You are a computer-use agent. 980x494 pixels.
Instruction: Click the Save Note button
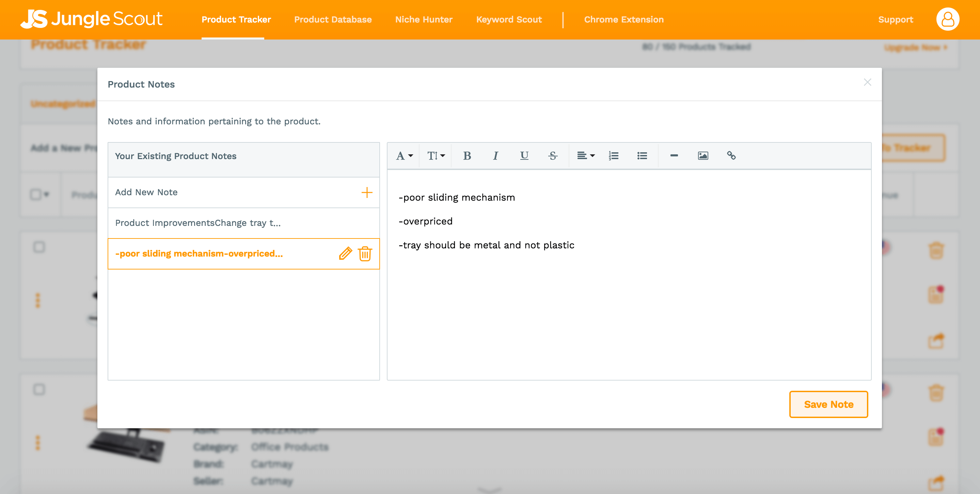pos(828,404)
